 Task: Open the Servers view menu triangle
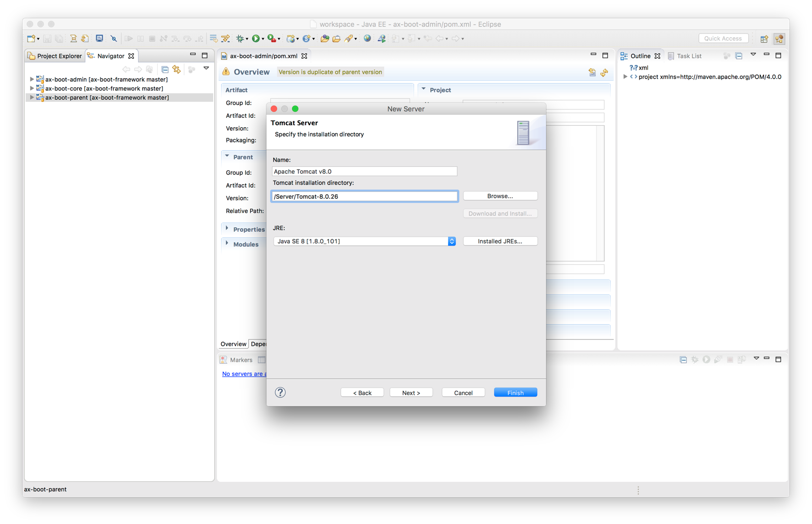[x=756, y=358]
